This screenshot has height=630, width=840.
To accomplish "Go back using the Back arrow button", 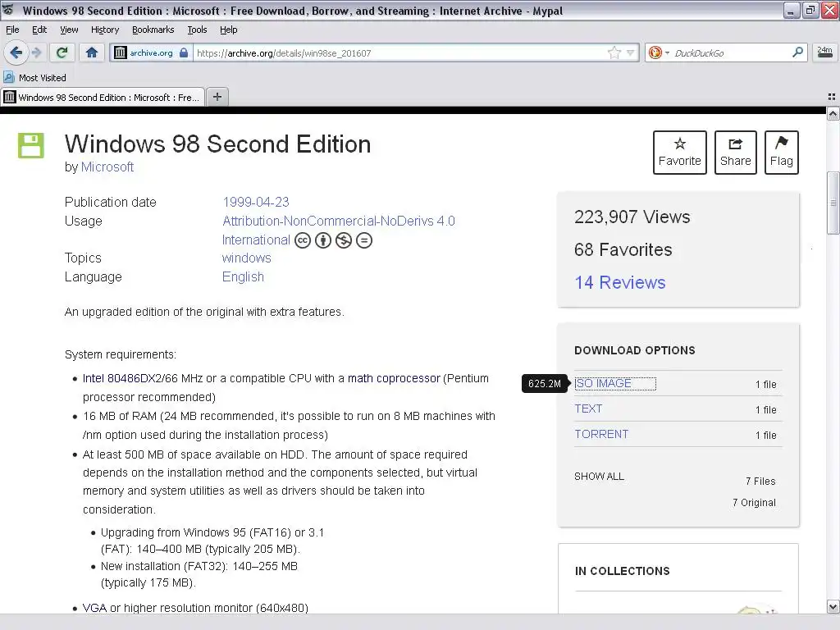I will click(x=16, y=52).
